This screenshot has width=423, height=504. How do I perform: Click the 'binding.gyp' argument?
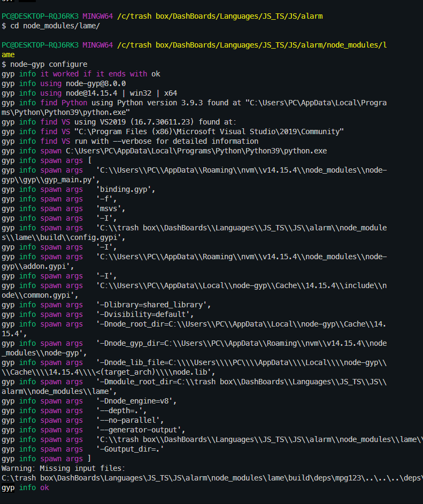point(126,190)
